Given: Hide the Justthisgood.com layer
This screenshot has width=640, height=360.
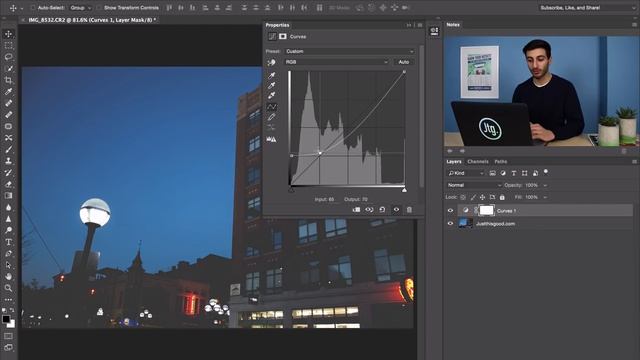Looking at the screenshot, I should [451, 224].
